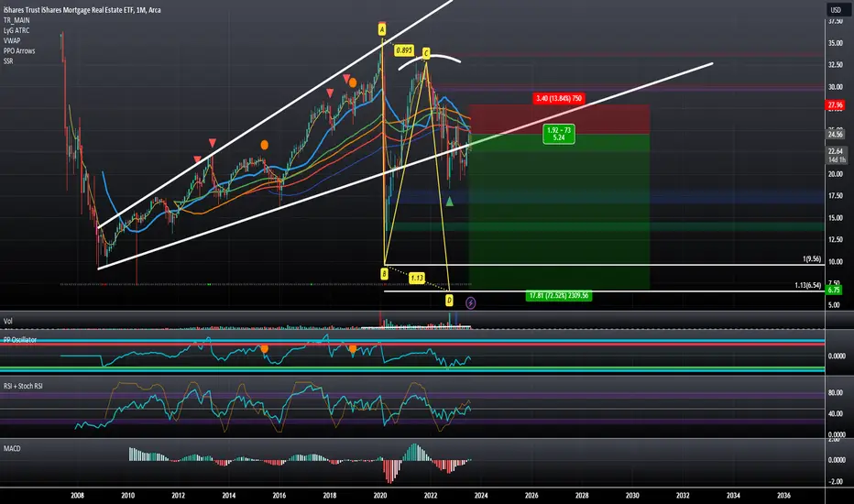Click the green up-triangle signal near 2022
This screenshot has height=504, width=854.
(449, 202)
